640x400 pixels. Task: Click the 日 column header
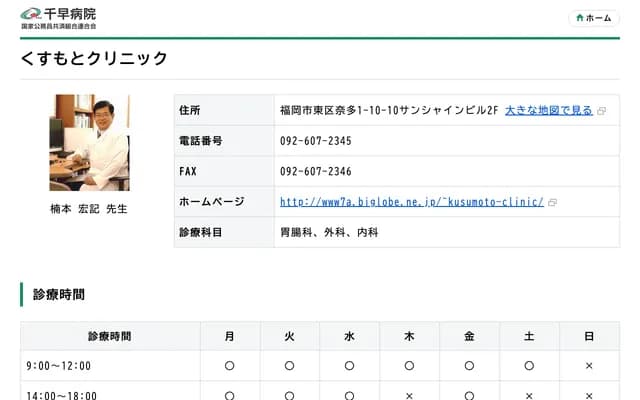click(x=589, y=336)
